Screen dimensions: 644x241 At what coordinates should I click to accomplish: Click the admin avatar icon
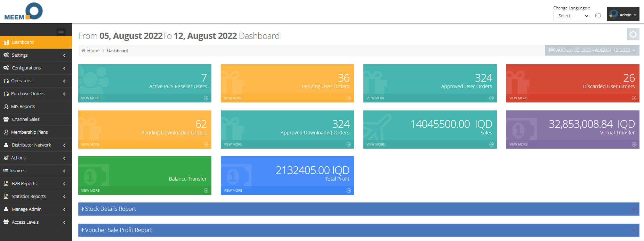point(613,14)
